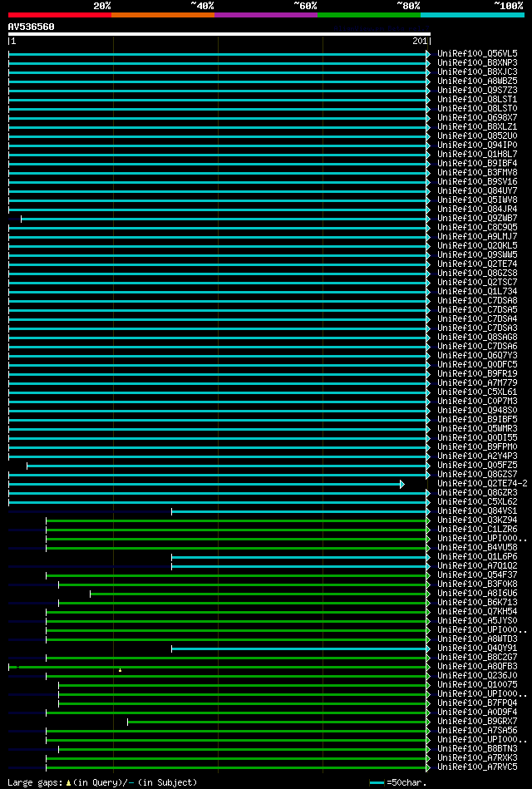This screenshot has height=789, width=532.
Task: Select the label UniRef100_Q8GZS8
Action: pos(478,274)
